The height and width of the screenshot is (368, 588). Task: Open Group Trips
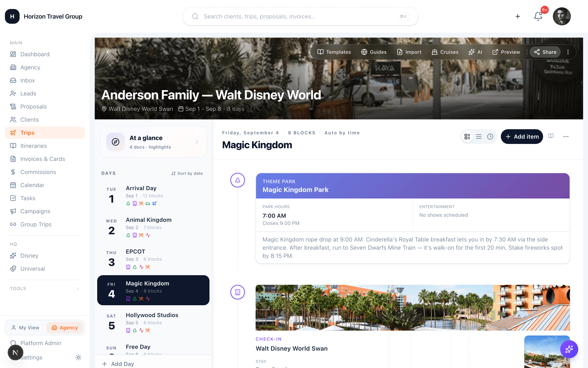[x=45, y=224]
